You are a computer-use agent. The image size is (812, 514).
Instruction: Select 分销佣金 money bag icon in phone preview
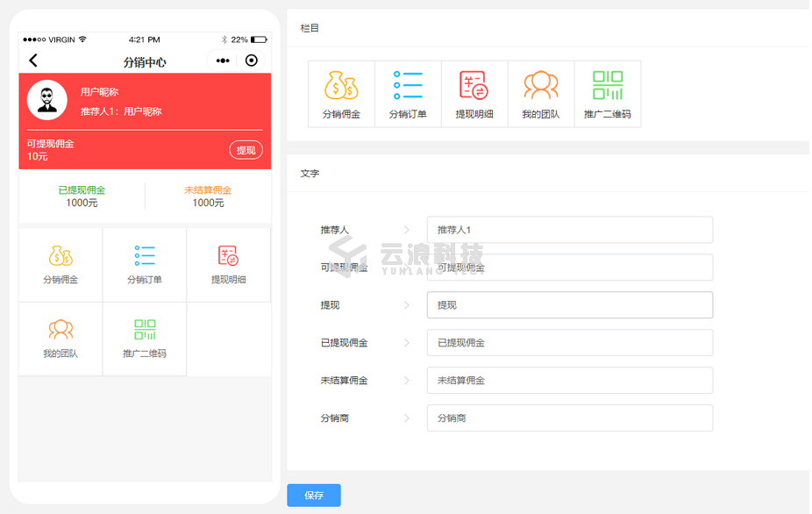click(61, 256)
